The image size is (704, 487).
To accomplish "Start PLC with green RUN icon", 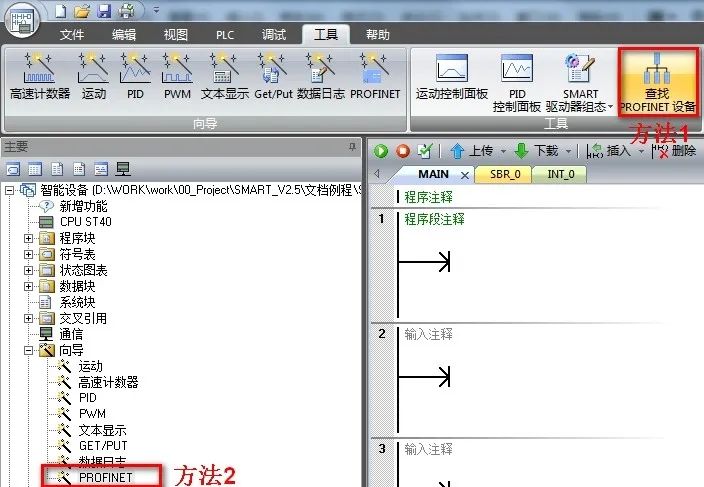I will [x=381, y=151].
